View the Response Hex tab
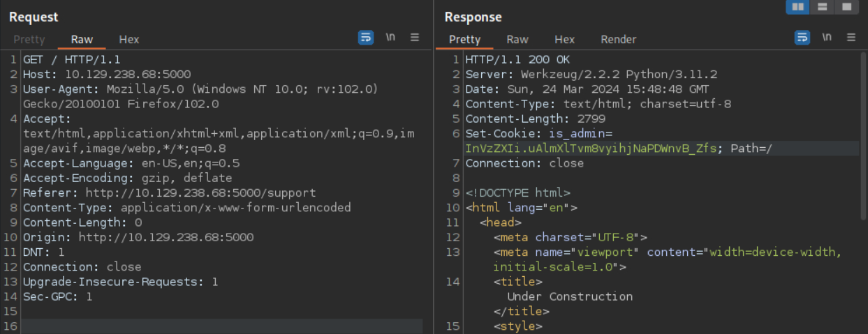 tap(564, 40)
